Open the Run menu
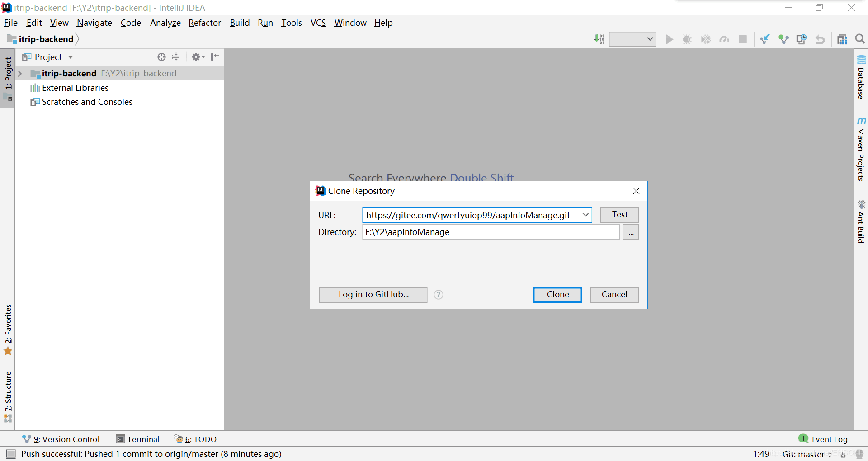The height and width of the screenshot is (461, 868). pos(265,23)
